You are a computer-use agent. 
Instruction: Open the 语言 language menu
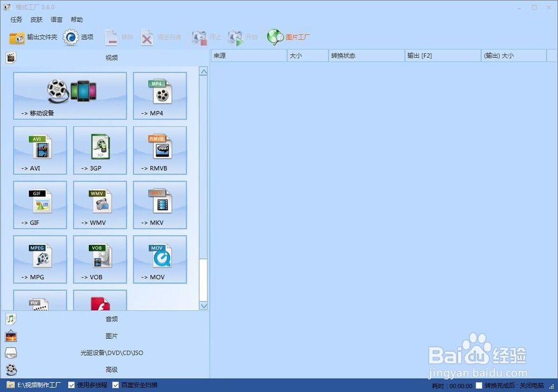click(56, 20)
